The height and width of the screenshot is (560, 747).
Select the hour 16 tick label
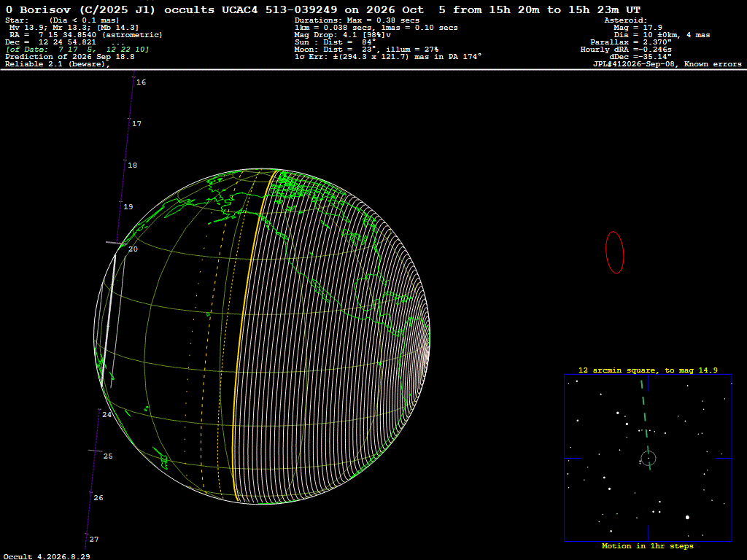(x=141, y=82)
